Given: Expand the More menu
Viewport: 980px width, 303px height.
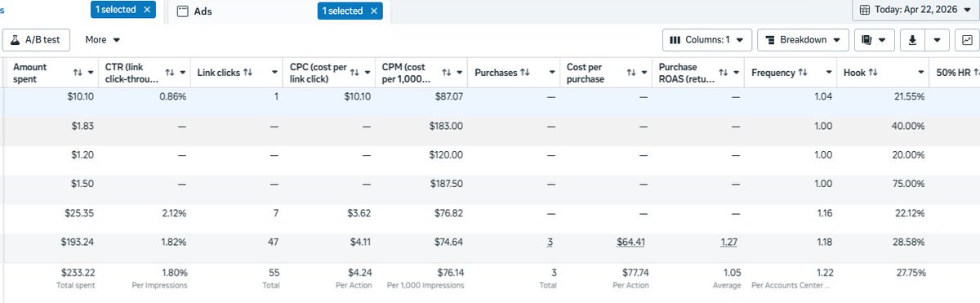Looking at the screenshot, I should 103,39.
